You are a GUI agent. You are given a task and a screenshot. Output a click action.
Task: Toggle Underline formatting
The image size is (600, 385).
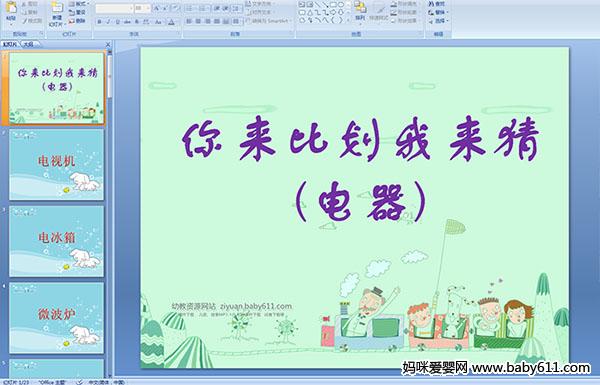[x=117, y=22]
